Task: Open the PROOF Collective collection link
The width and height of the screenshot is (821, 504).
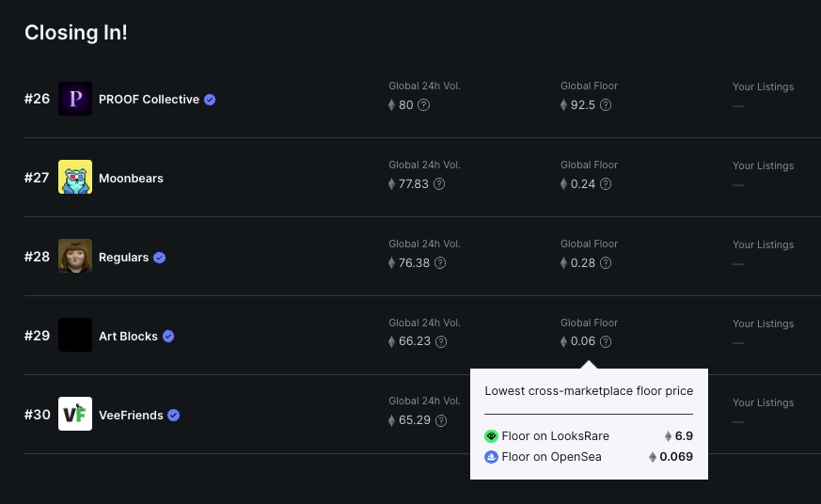Action: click(x=150, y=100)
